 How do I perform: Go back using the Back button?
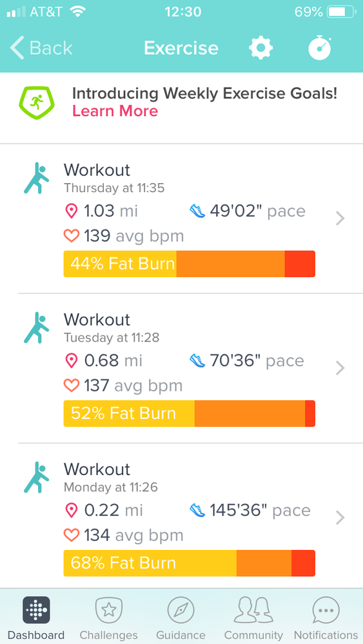tap(41, 48)
